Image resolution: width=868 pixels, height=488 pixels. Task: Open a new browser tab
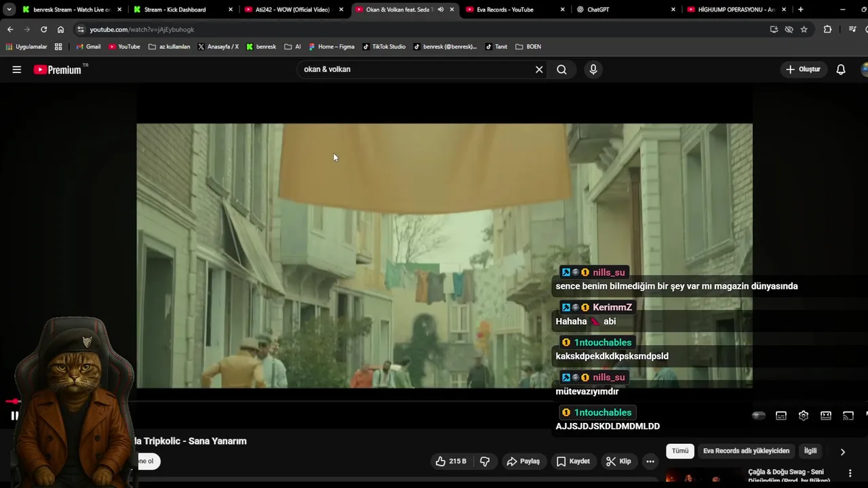point(801,9)
